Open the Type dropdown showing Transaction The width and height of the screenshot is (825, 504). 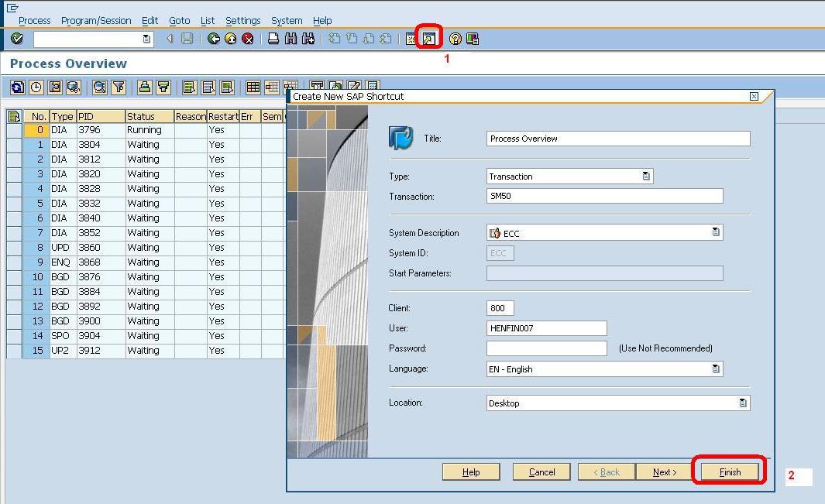coord(648,176)
